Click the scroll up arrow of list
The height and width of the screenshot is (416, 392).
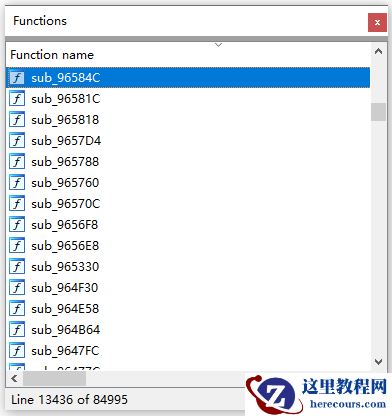[x=378, y=51]
